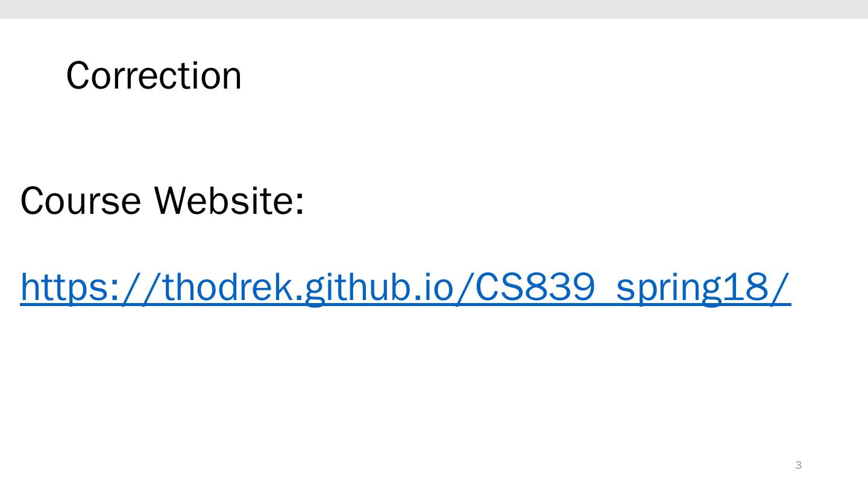Screen dimensions: 868x488
Task: Click the gray bar above the slide
Action: point(434,9)
